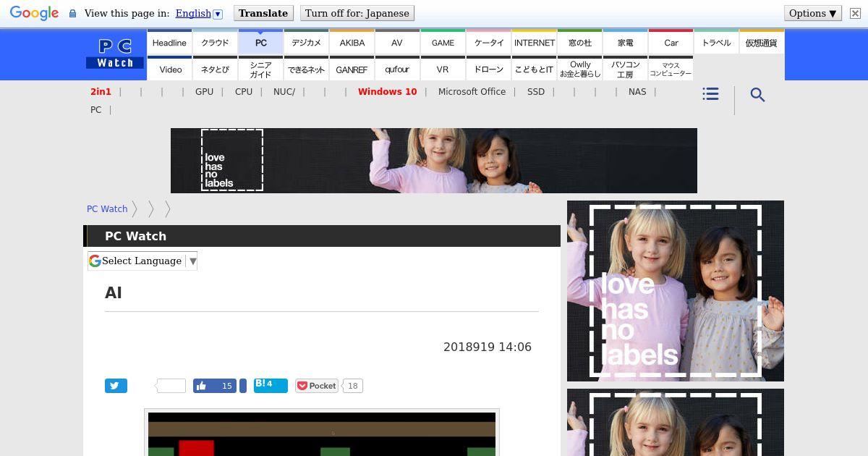The width and height of the screenshot is (868, 456).
Task: Open the Car tab
Action: coord(671,43)
